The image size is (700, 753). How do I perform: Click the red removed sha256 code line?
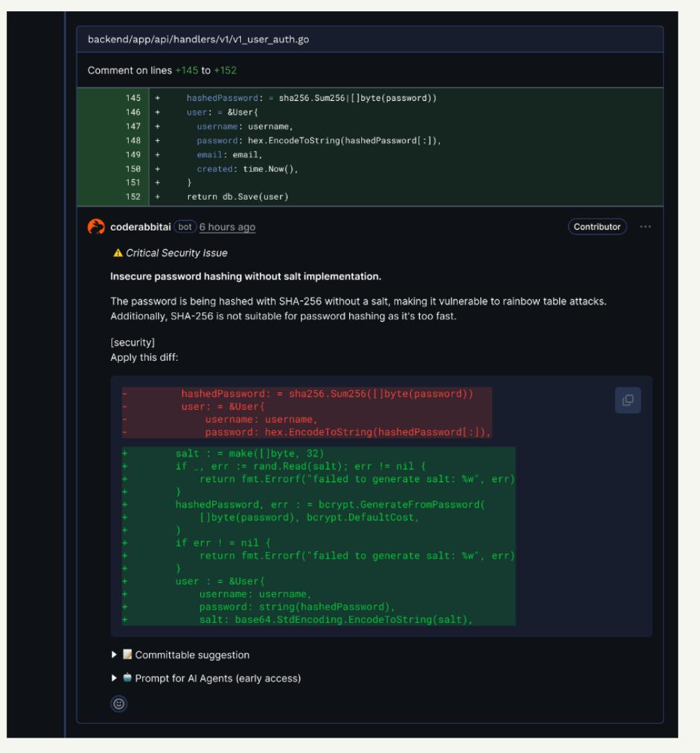tap(327, 394)
